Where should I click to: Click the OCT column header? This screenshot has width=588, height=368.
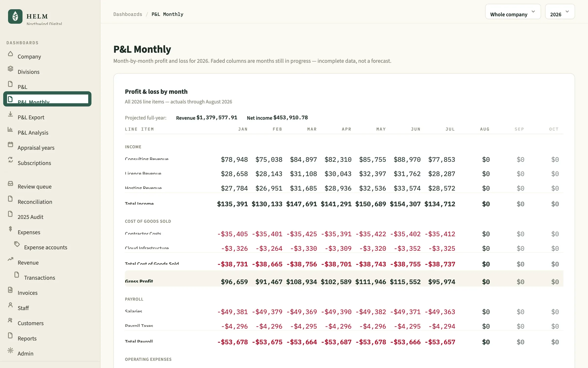pyautogui.click(x=554, y=129)
